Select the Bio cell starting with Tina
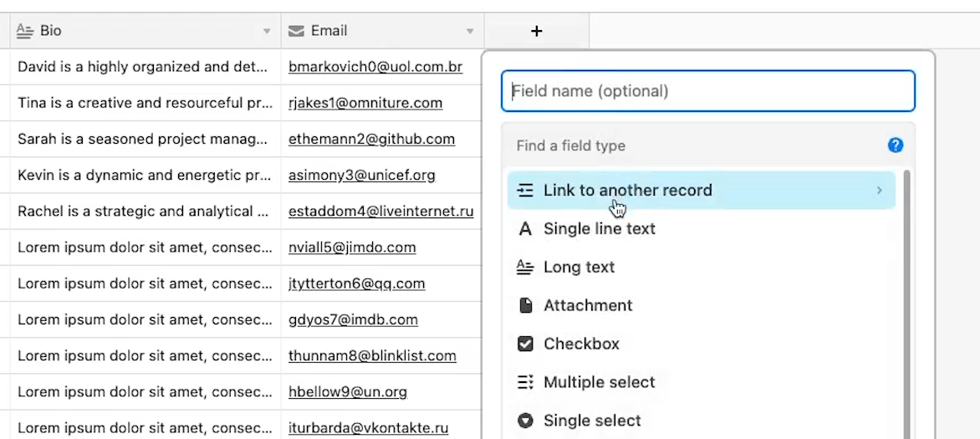The image size is (980, 439). pyautogui.click(x=145, y=103)
